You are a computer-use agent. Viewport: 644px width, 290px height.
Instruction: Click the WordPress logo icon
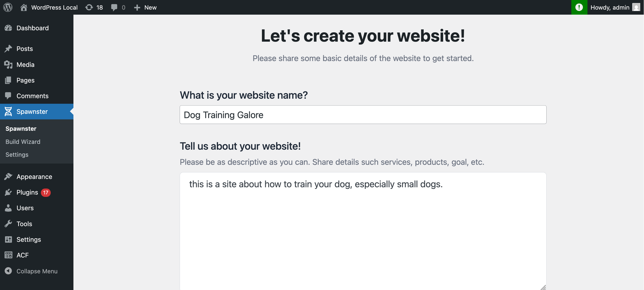(x=8, y=7)
